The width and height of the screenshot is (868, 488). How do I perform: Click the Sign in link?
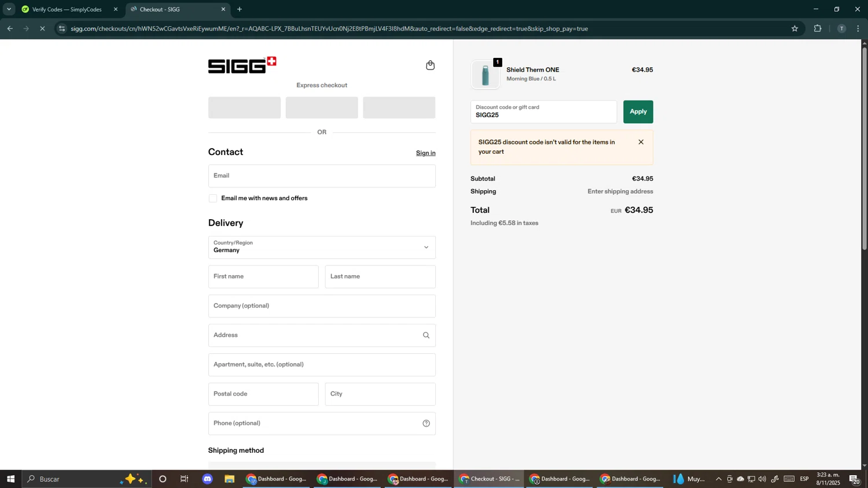click(x=425, y=153)
